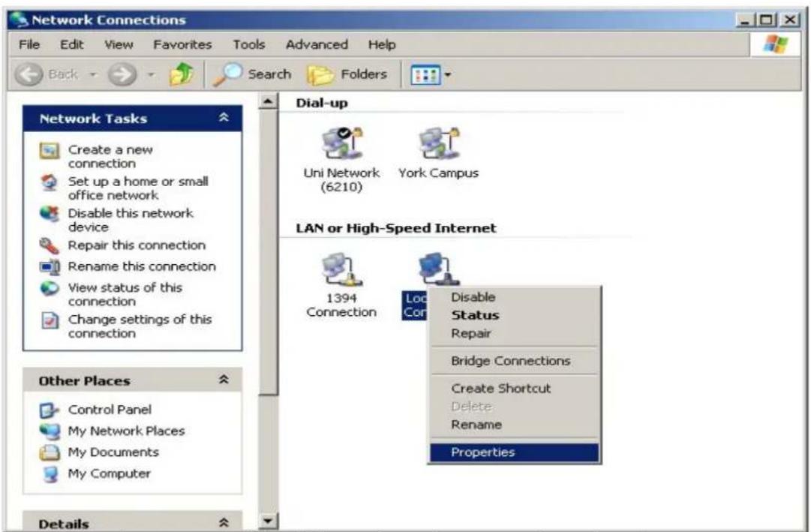Toggle the Folders toolbar button

click(347, 74)
